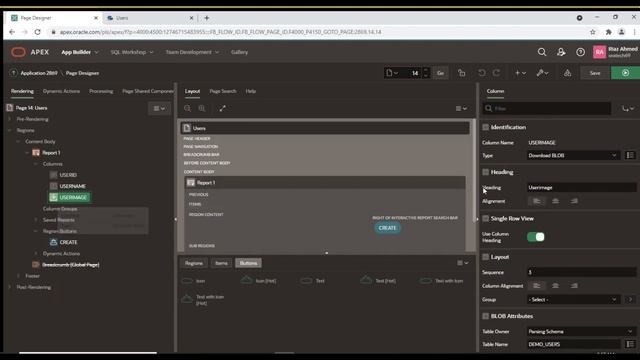Switch to the Help tab

pyautogui.click(x=251, y=91)
